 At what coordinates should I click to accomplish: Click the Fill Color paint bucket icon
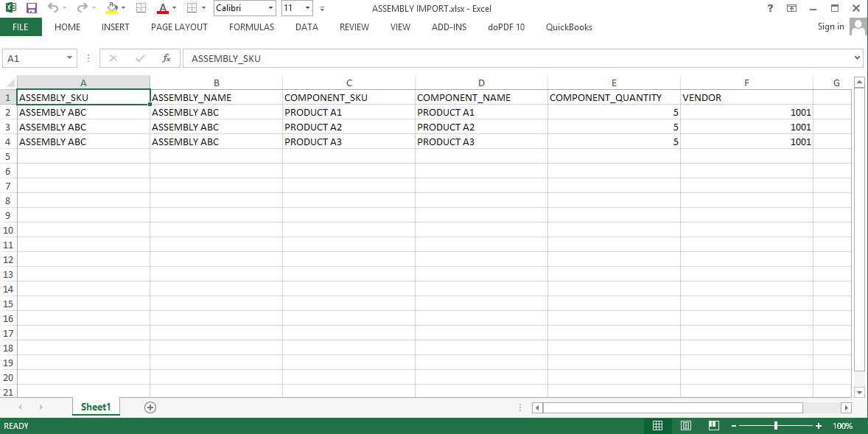click(111, 8)
